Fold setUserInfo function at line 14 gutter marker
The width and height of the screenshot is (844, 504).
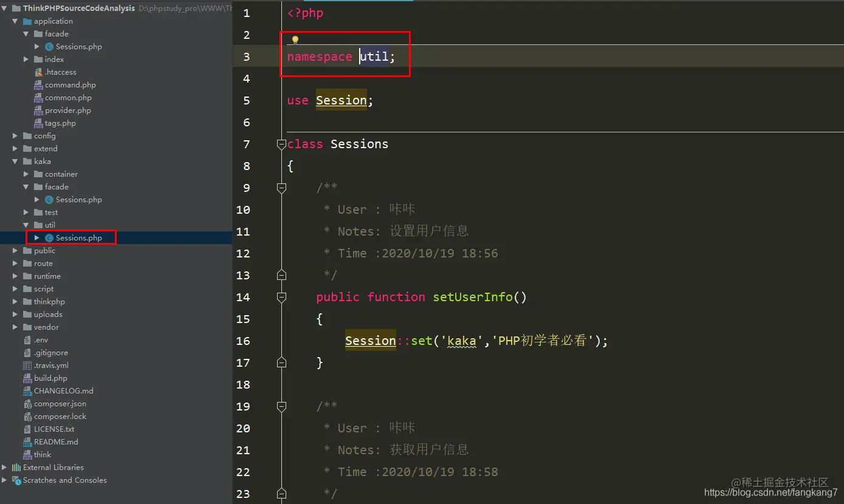pos(281,297)
